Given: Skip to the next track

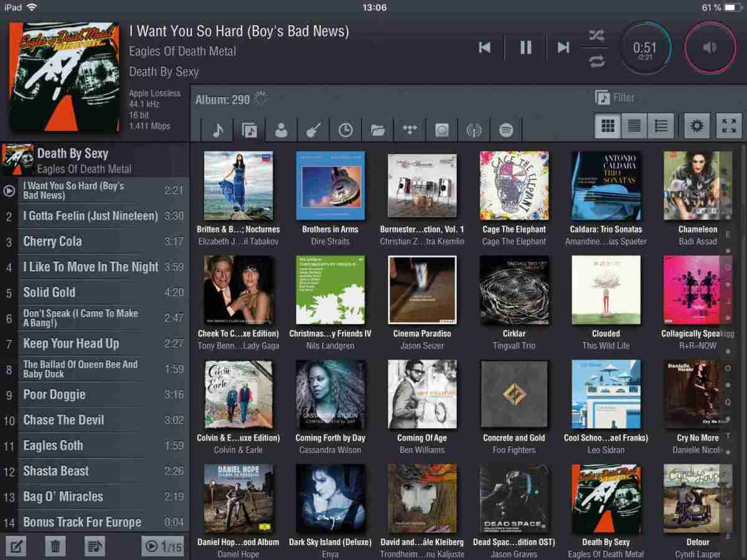Looking at the screenshot, I should (563, 47).
